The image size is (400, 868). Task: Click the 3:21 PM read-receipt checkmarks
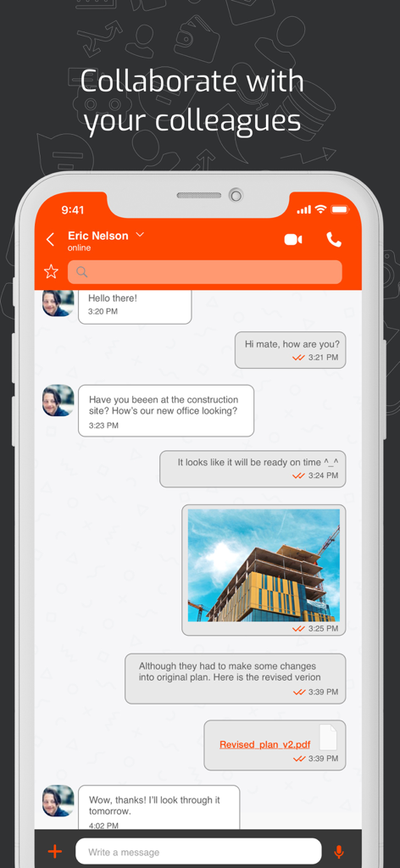(299, 358)
